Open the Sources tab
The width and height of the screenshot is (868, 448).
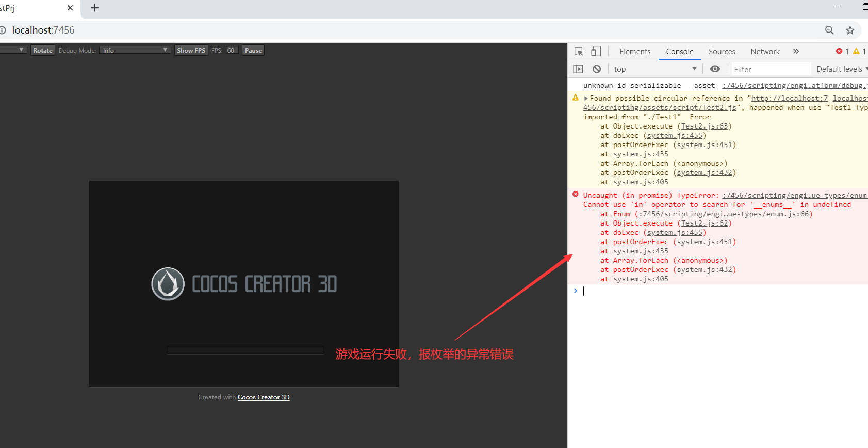(x=722, y=52)
